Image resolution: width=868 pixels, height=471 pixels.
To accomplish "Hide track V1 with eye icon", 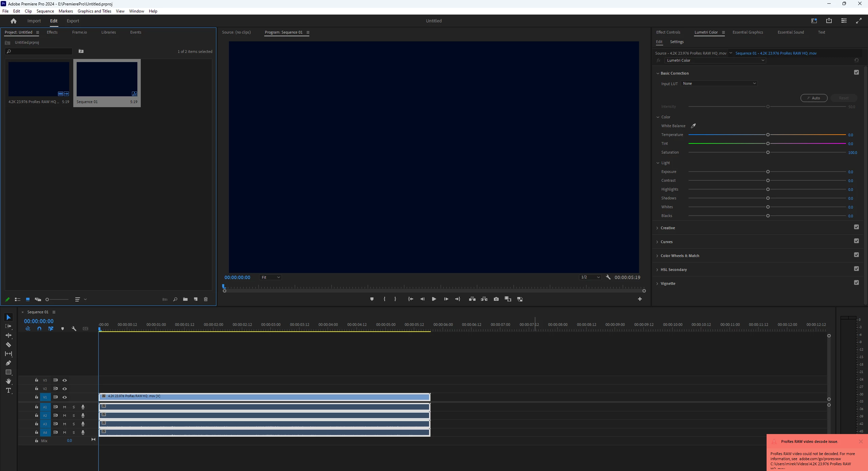I will pos(64,397).
